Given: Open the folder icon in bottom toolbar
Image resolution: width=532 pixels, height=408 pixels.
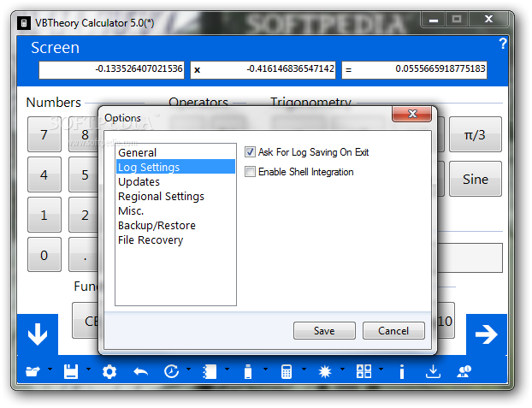Looking at the screenshot, I should click(x=33, y=372).
